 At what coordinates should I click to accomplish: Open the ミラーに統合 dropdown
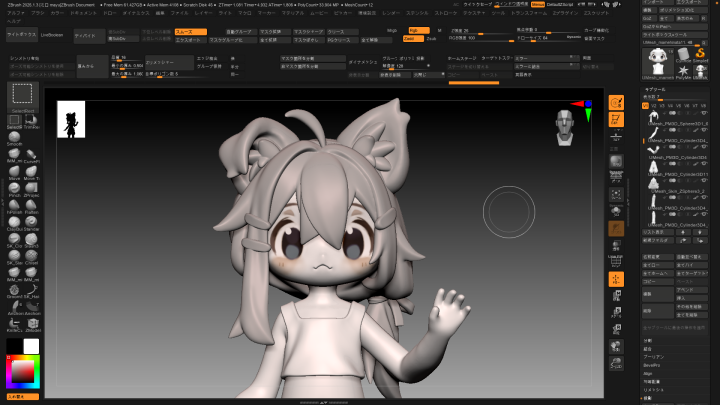coord(546,67)
